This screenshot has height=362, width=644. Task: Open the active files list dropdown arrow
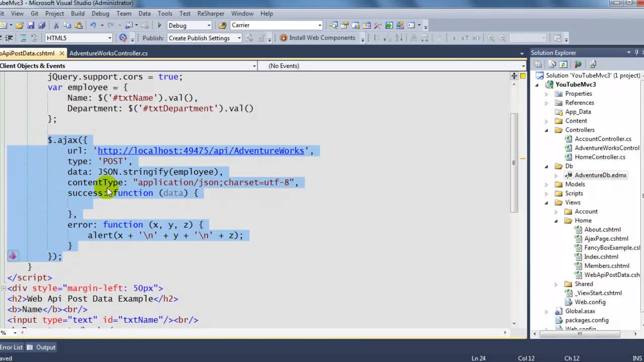point(522,53)
